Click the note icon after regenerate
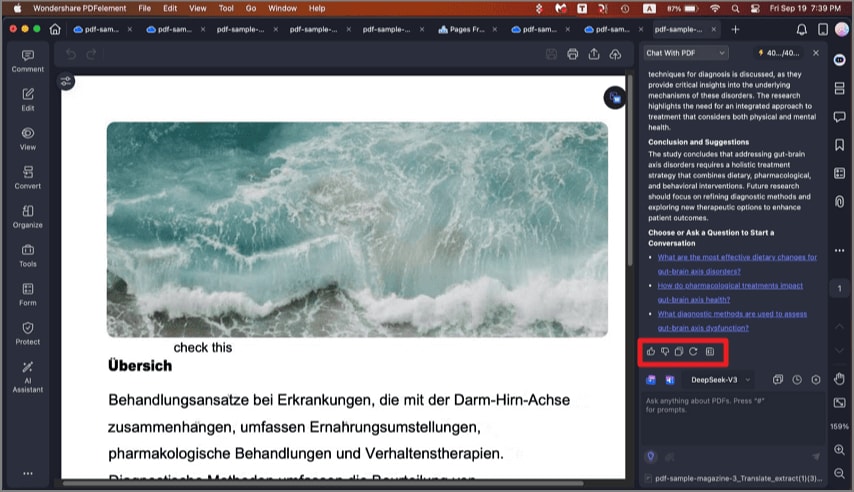The image size is (854, 492). 710,351
